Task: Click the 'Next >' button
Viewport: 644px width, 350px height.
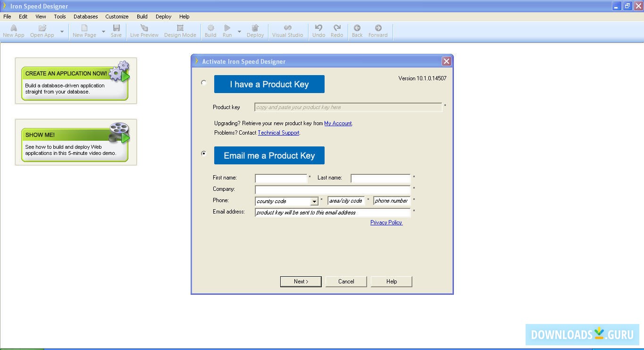Action: (x=301, y=281)
